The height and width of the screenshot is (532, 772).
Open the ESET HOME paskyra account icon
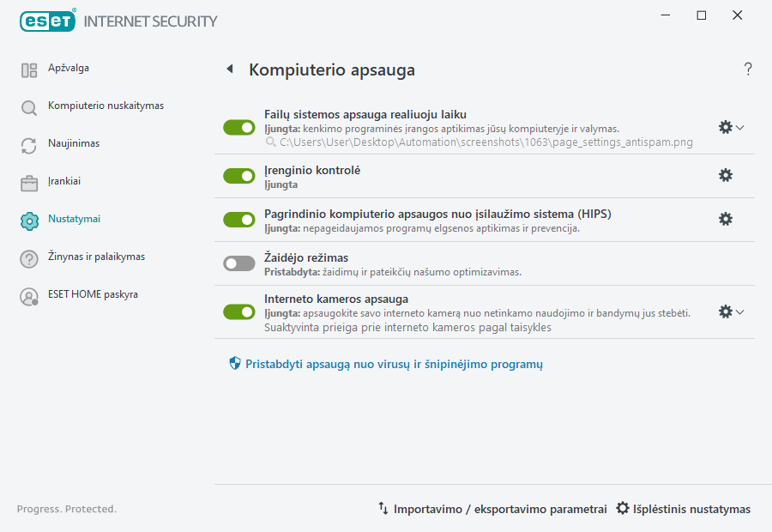point(28,294)
